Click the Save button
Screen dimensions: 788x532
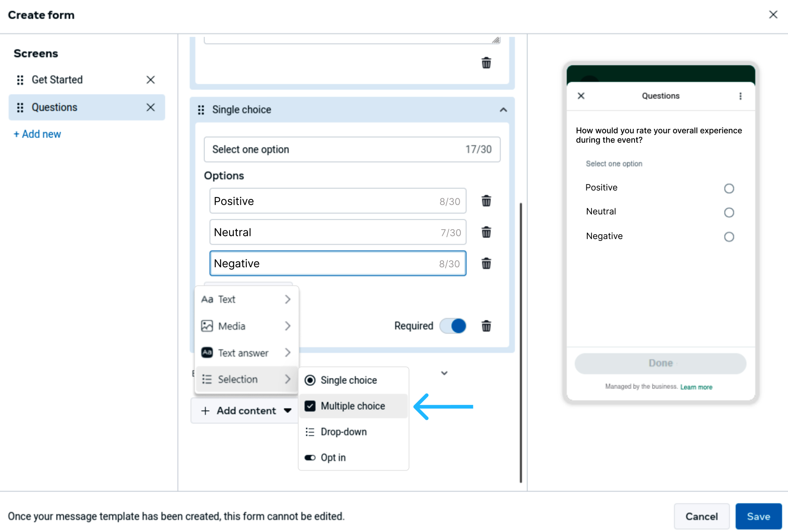click(758, 517)
